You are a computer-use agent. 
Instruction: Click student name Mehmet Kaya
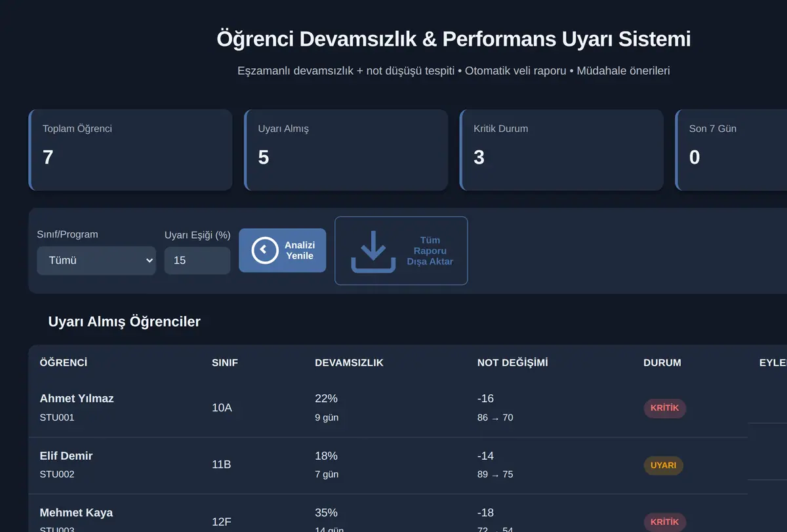[76, 512]
